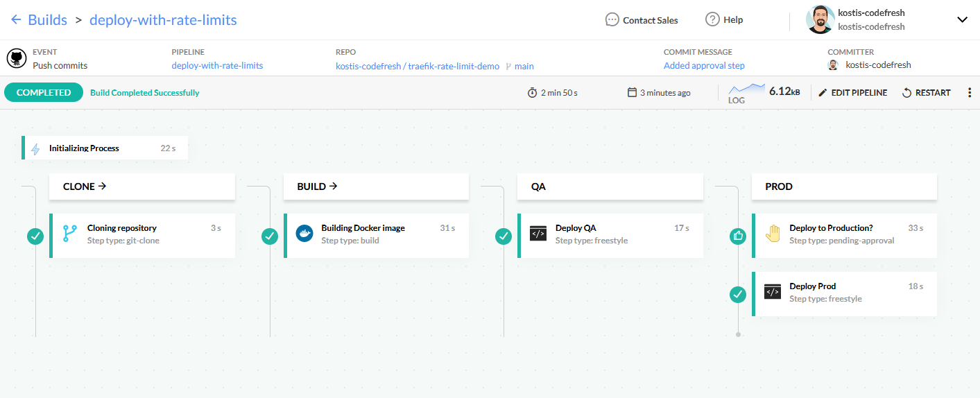Viewport: 980px width, 398px height.
Task: Click the thumbs-up approved status icon
Action: (738, 236)
